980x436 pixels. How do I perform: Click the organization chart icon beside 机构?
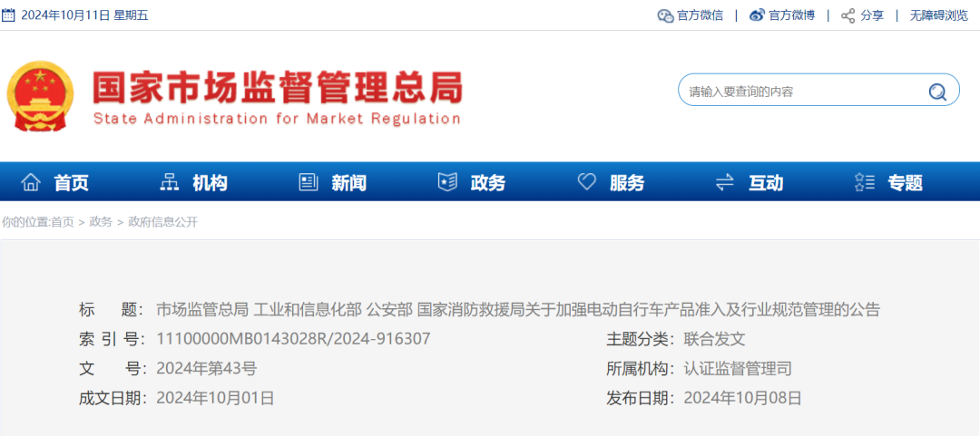[x=170, y=182]
